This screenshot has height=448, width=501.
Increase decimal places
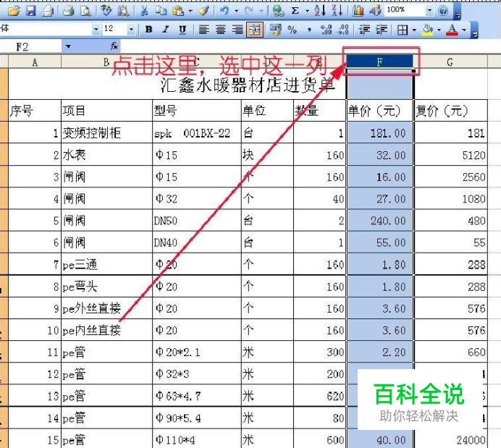(x=327, y=30)
